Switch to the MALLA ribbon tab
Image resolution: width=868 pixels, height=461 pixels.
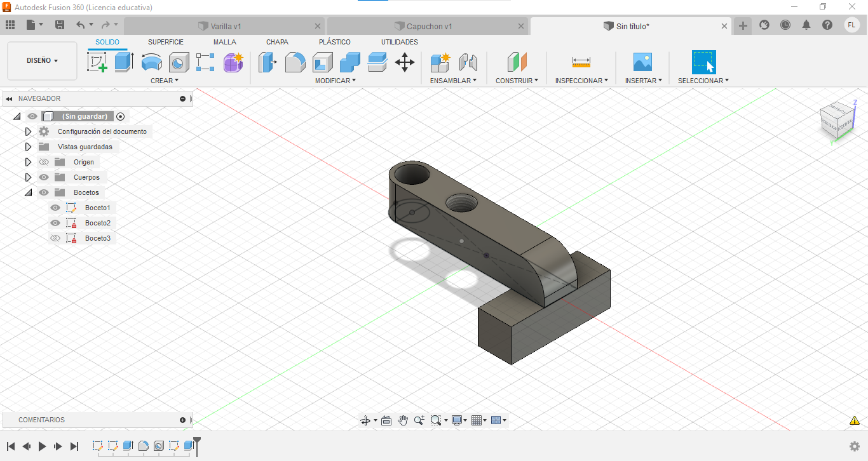(225, 42)
